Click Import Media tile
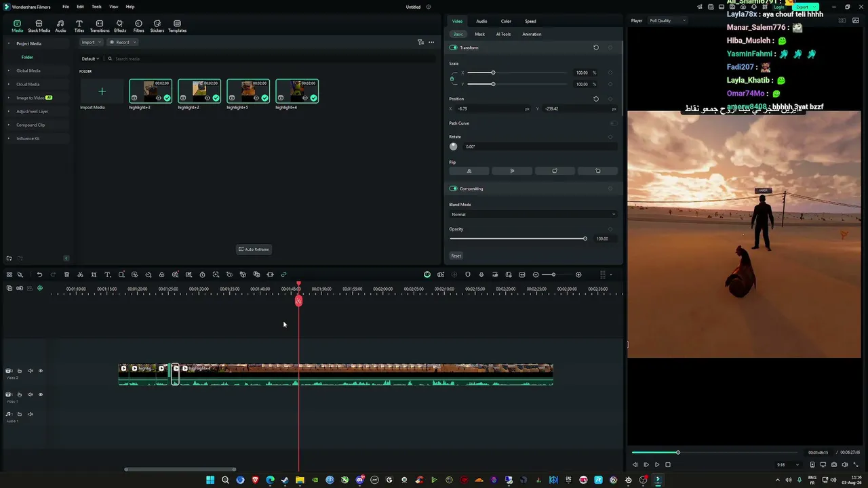The width and height of the screenshot is (868, 488). click(102, 91)
